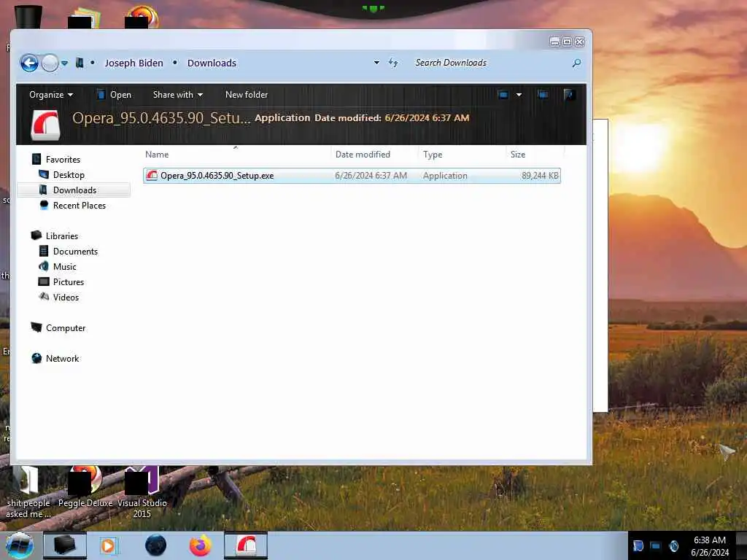
Task: Select Downloads in the navigation pane
Action: click(74, 190)
